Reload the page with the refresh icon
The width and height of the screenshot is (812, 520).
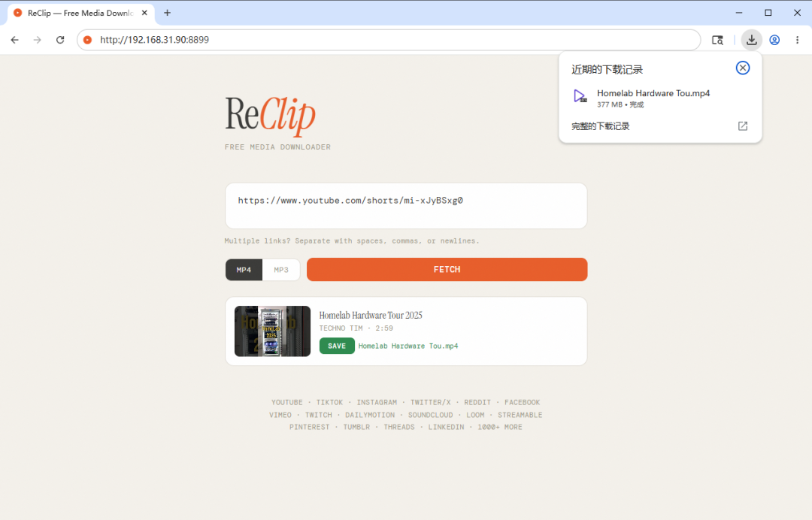[60, 40]
